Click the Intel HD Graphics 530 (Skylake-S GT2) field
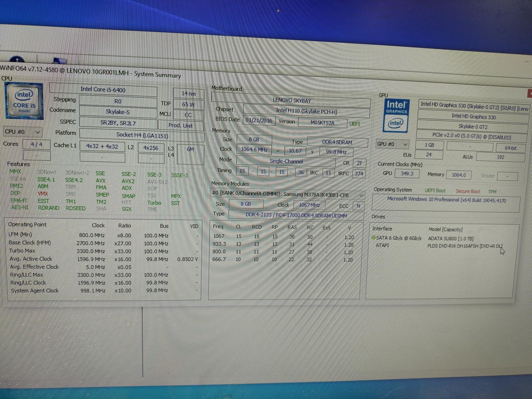 coord(474,106)
